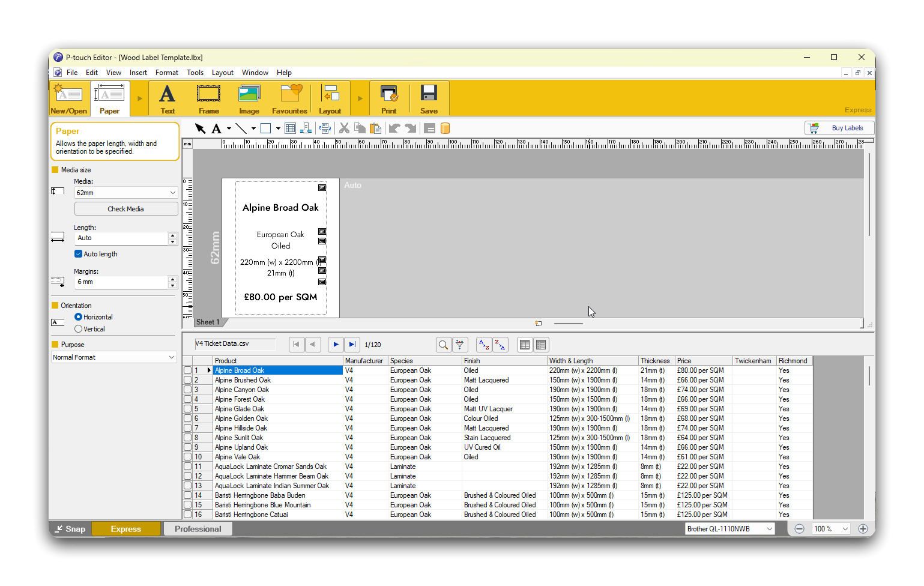Click the paste clipboard icon
This screenshot has width=924, height=586.
point(375,128)
